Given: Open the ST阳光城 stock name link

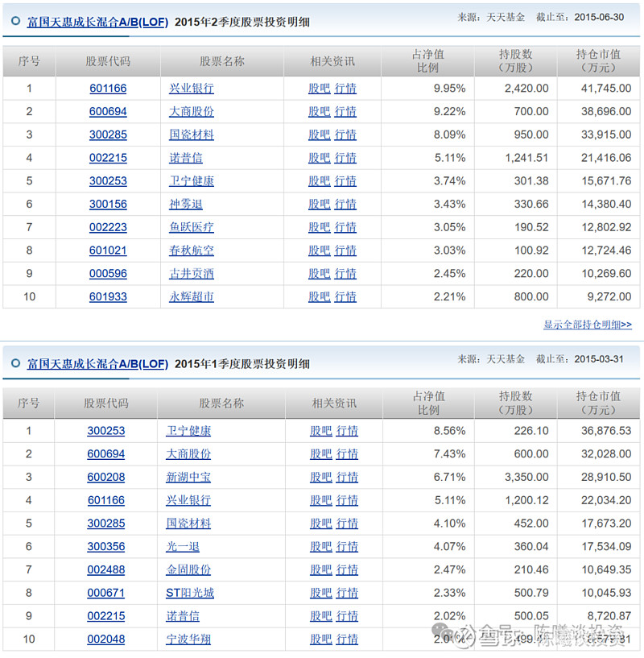Looking at the screenshot, I should [190, 593].
